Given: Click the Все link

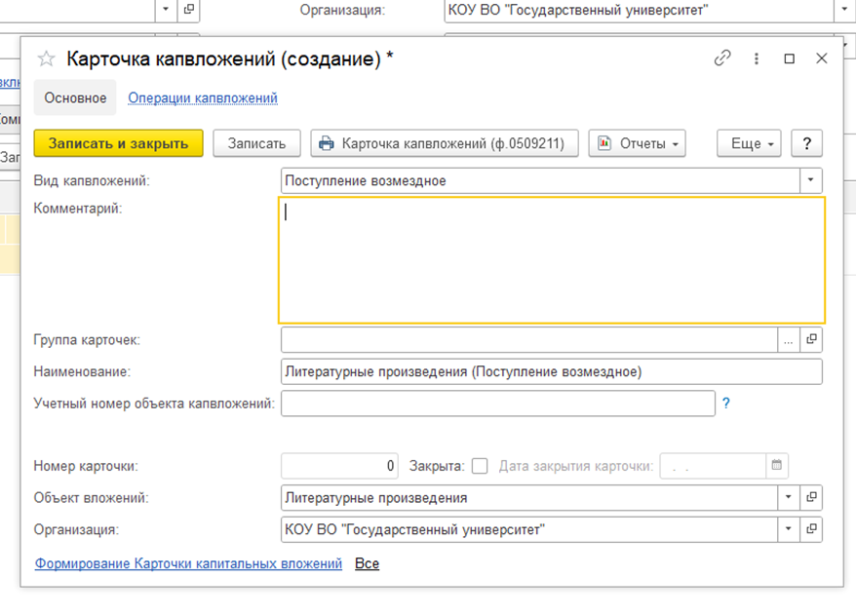Looking at the screenshot, I should point(367,563).
